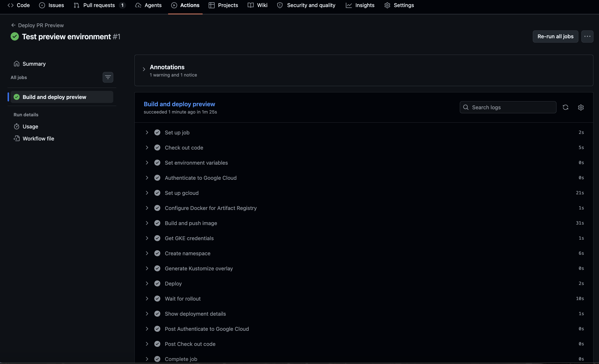Open the Build and deploy preview heading link
This screenshot has height=364, width=599.
pyautogui.click(x=179, y=104)
